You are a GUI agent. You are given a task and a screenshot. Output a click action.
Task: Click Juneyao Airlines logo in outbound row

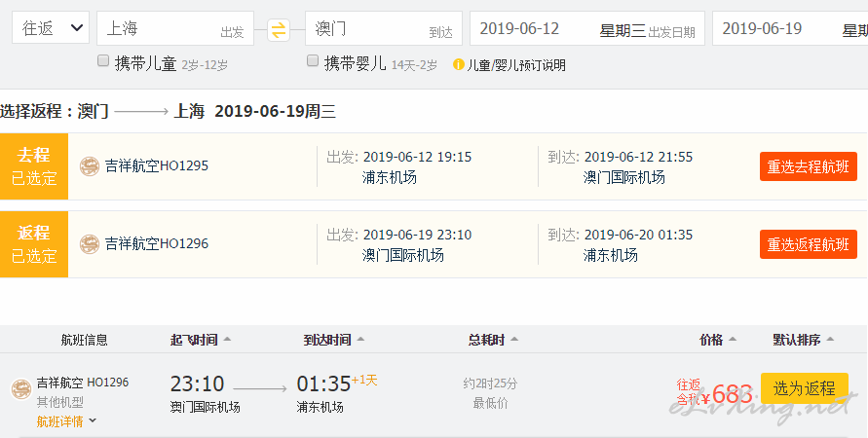point(90,165)
